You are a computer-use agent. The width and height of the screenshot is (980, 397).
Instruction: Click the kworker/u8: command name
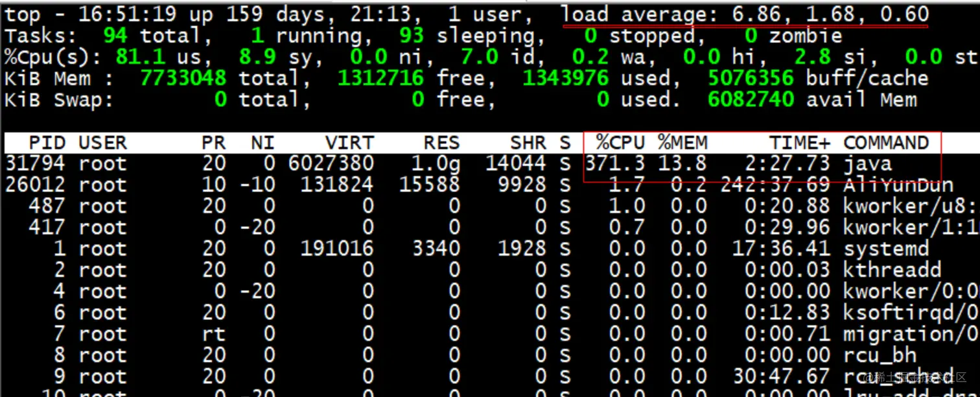910,206
